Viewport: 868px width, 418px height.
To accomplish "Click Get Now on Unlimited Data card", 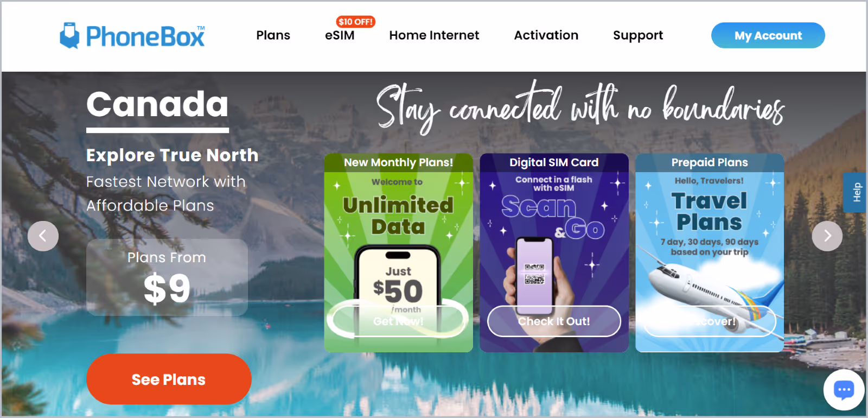I will [398, 321].
